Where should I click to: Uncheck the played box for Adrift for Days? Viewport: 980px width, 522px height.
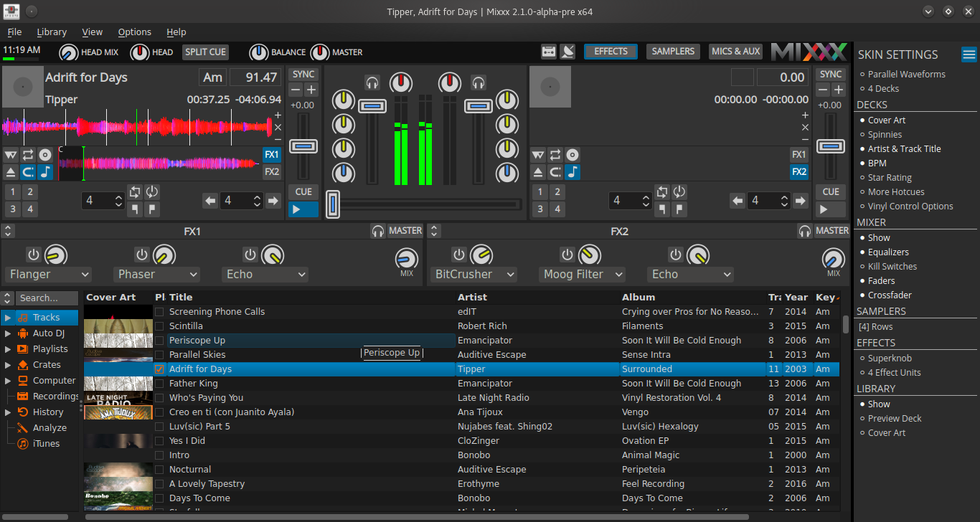tap(159, 369)
